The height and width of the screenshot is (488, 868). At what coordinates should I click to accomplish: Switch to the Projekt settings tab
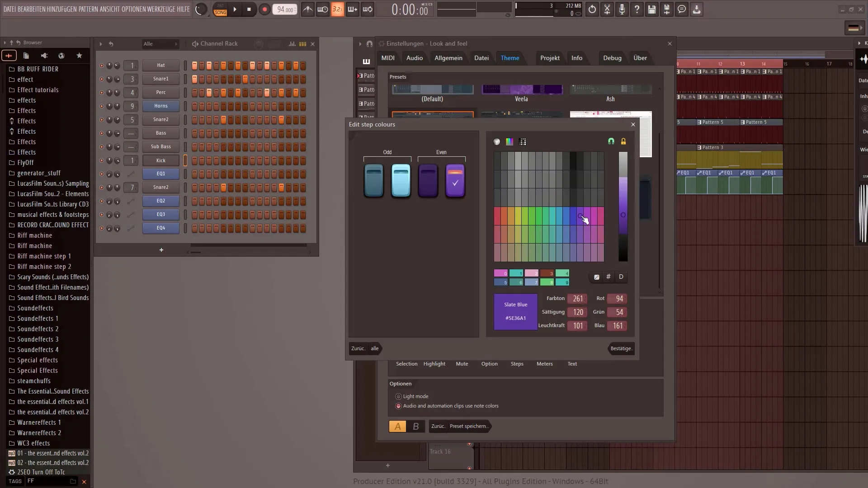(x=550, y=58)
